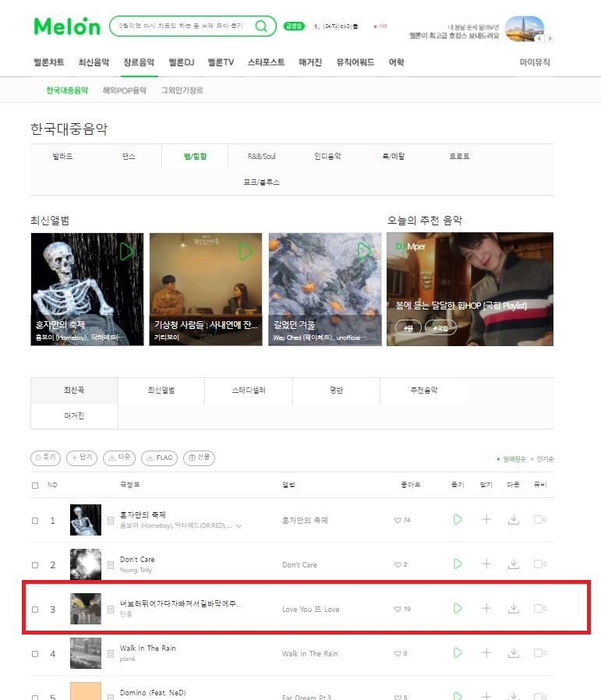This screenshot has width=601, height=700.
Task: Sort list by 발매일순
Action: pos(514,459)
